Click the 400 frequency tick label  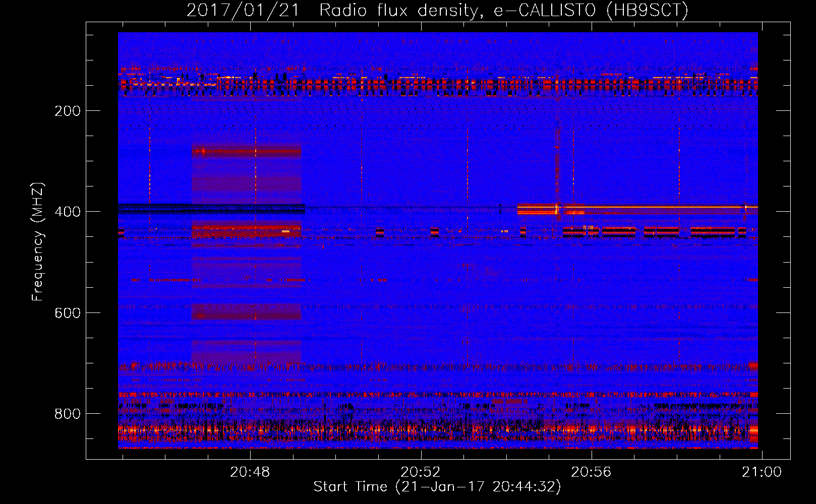68,212
